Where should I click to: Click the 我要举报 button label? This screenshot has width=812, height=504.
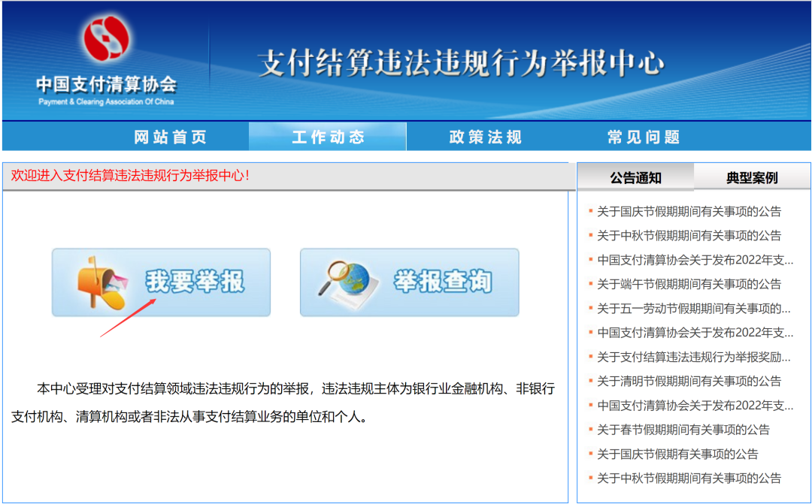pyautogui.click(x=194, y=282)
